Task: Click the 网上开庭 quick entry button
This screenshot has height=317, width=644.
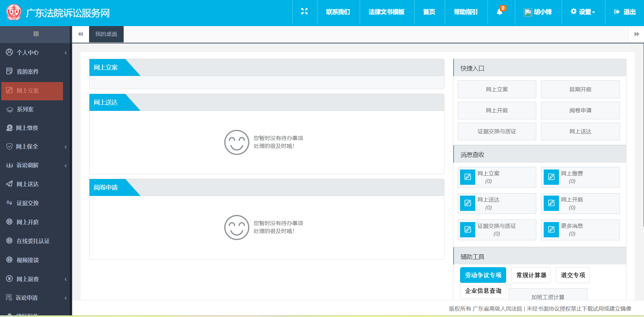Action: 497,110
